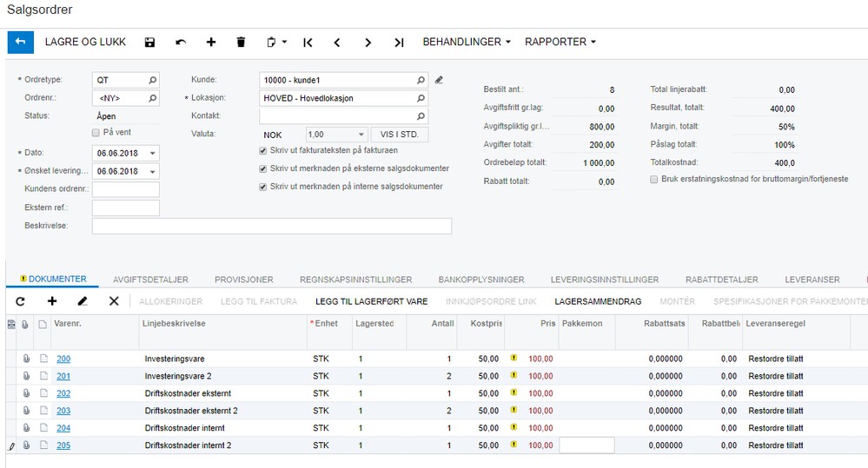Open the Kontakt lookup magnifier
Image resolution: width=868 pixels, height=468 pixels.
[x=421, y=116]
